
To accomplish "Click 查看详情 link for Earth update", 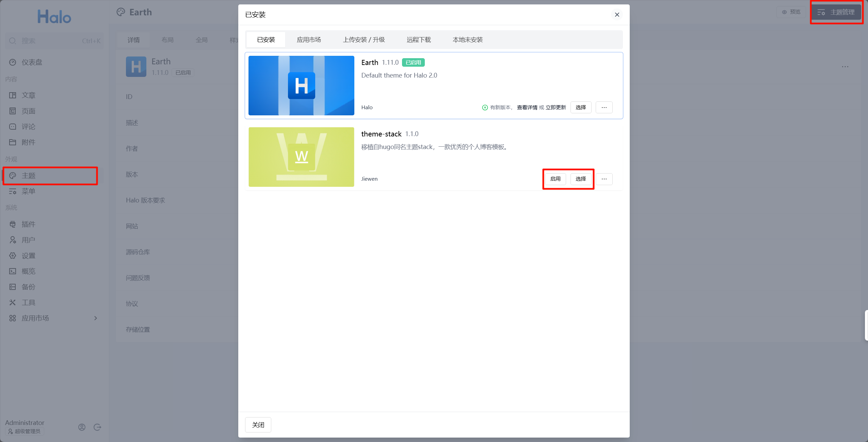I will click(x=527, y=108).
